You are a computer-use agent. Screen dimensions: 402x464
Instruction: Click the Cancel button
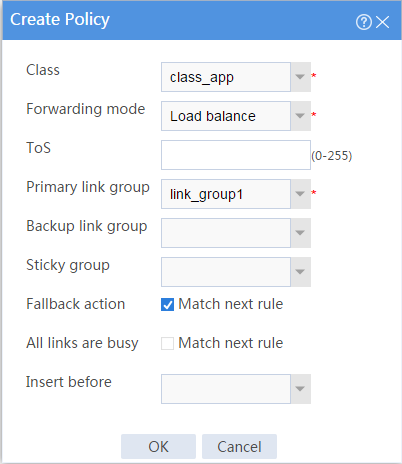(239, 447)
